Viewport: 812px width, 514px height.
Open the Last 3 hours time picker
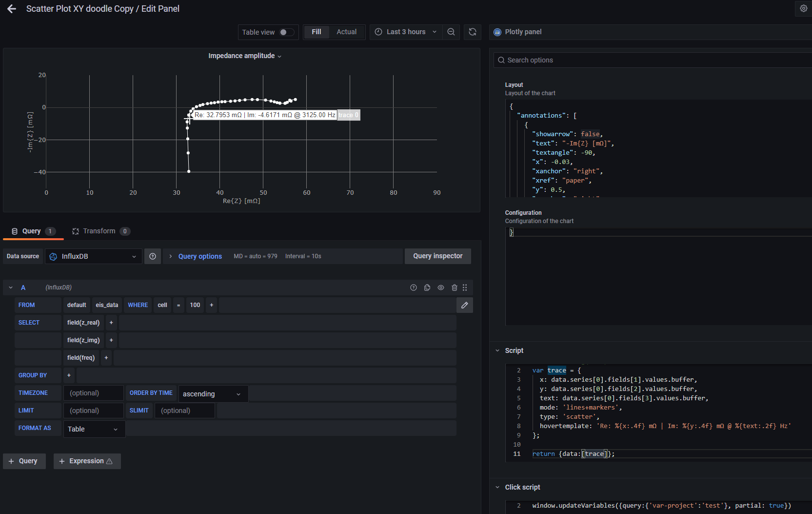406,32
